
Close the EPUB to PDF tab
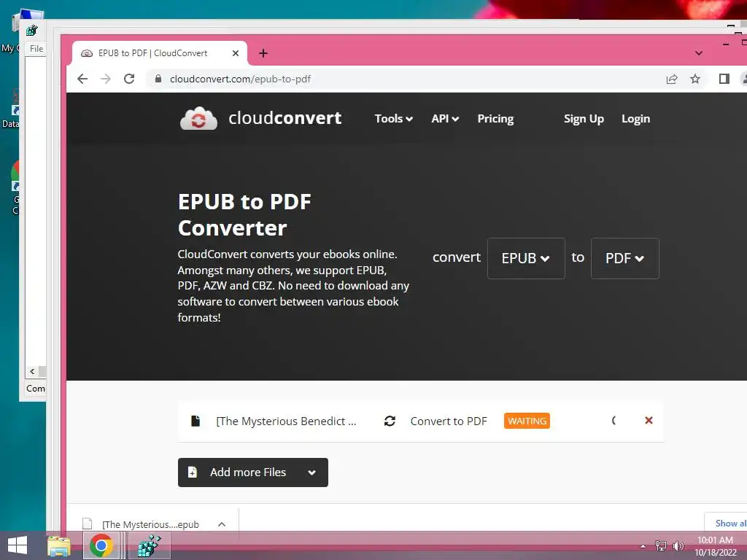pos(236,53)
